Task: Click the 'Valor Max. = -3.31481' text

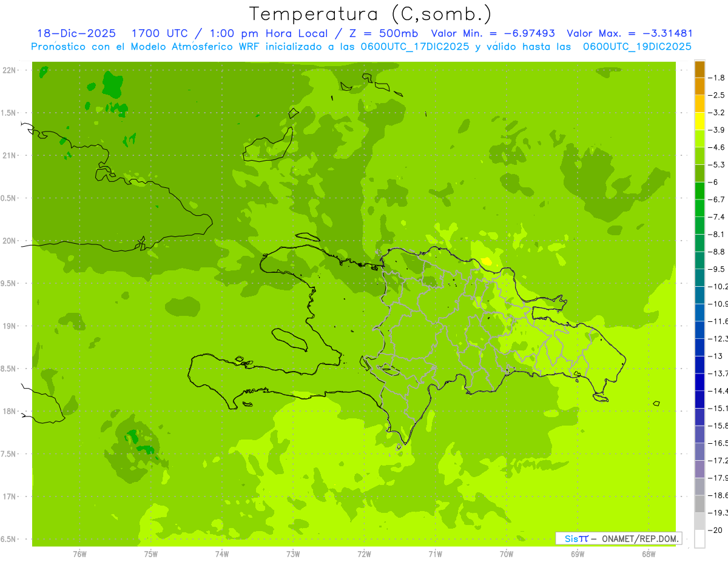Action: 629,33
